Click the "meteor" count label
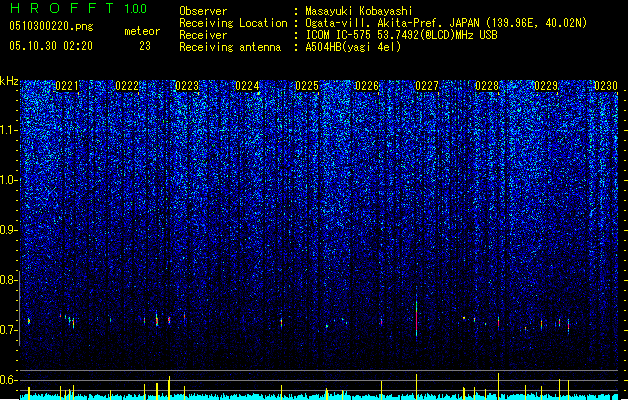Viewport: 629px width, 400px height. point(142,31)
